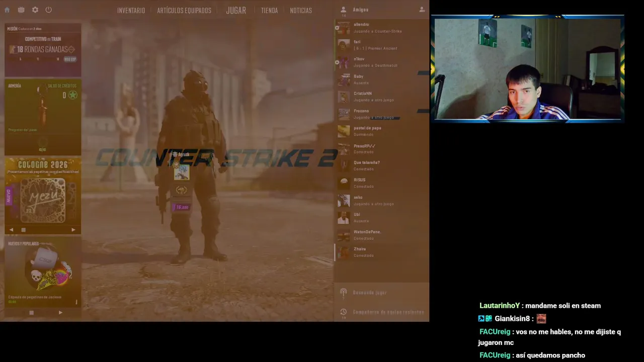Click Ubi's avatar picture

click(x=344, y=218)
